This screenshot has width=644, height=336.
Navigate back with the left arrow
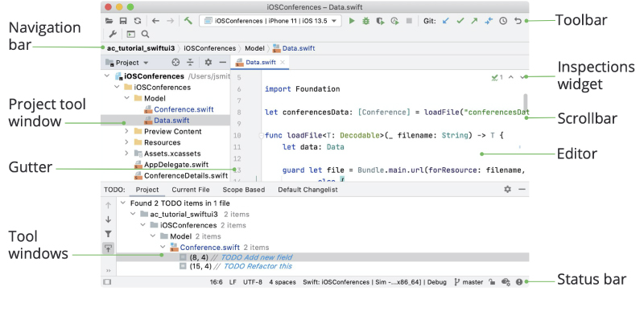[x=155, y=21]
